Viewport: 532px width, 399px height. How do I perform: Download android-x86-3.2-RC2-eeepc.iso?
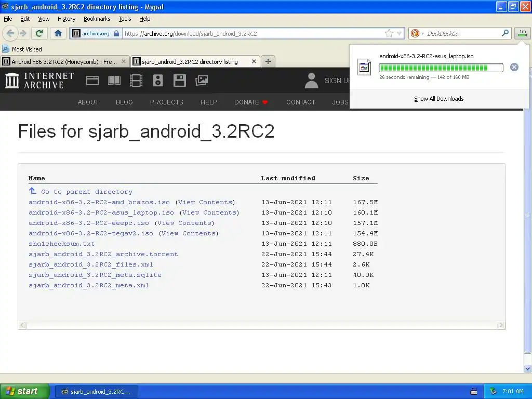pos(88,223)
